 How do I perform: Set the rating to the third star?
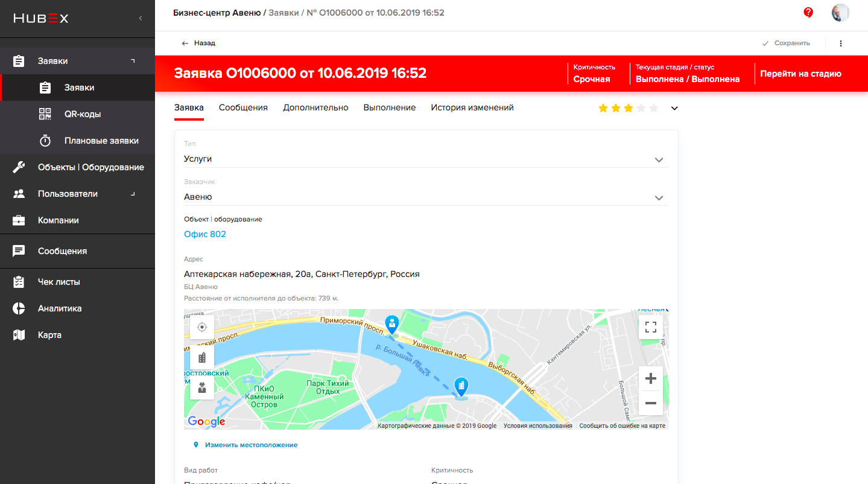tap(629, 108)
